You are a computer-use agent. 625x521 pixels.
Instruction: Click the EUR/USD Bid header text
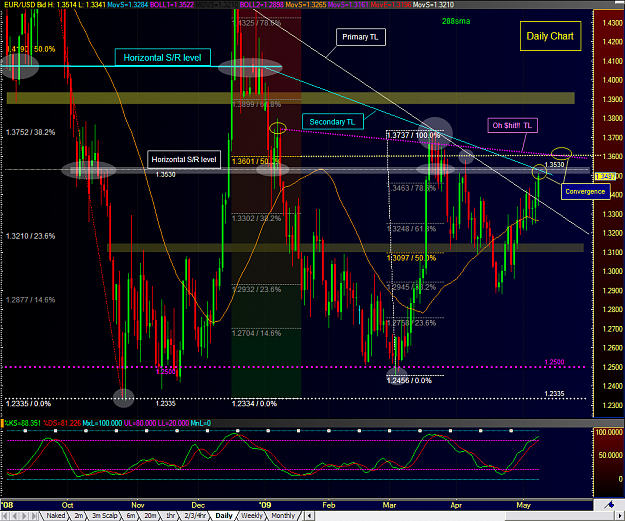(x=27, y=5)
